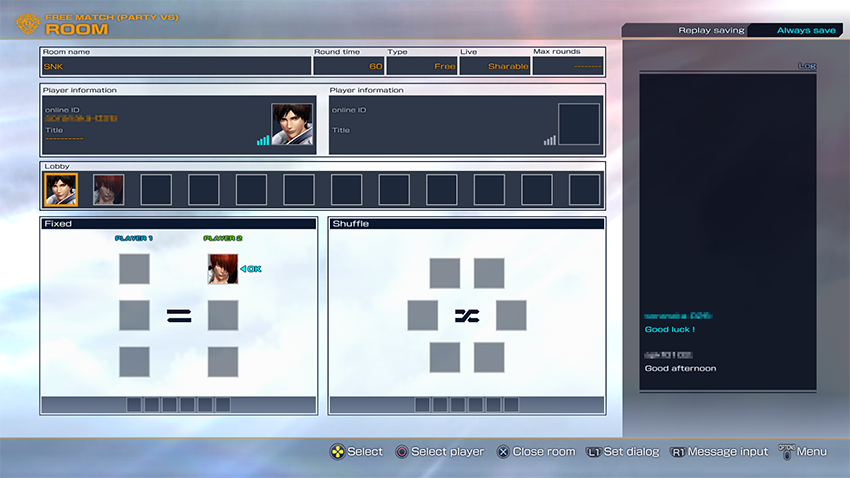Viewport: 850px width, 478px height.
Task: Click the X button Close room icon
Action: tap(503, 452)
